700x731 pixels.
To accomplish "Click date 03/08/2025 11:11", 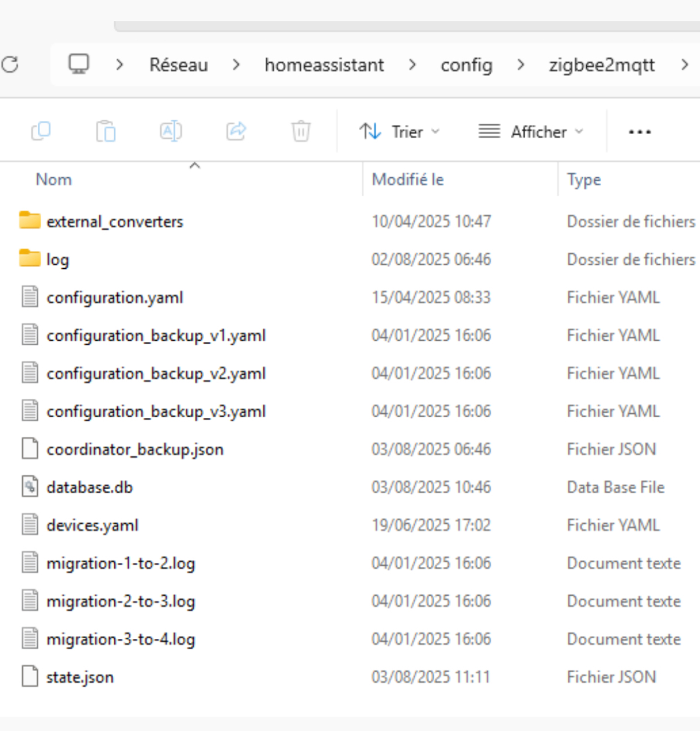I will click(x=431, y=677).
